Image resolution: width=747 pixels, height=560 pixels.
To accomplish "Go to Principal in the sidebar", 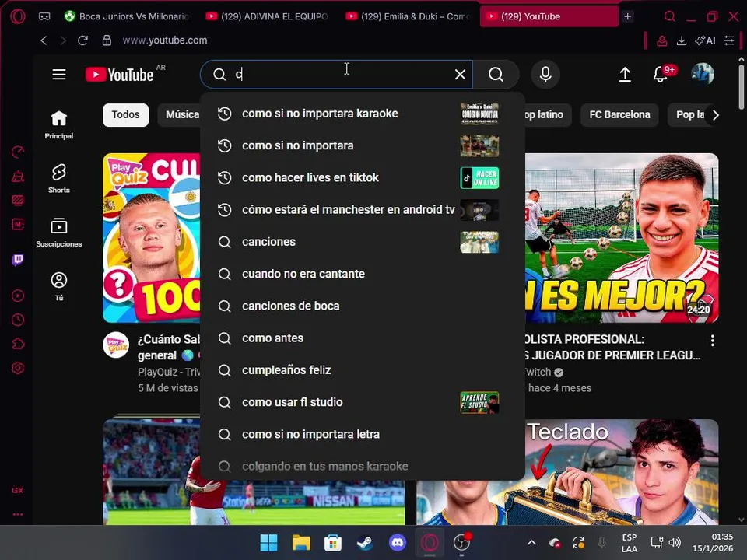I will click(x=59, y=124).
